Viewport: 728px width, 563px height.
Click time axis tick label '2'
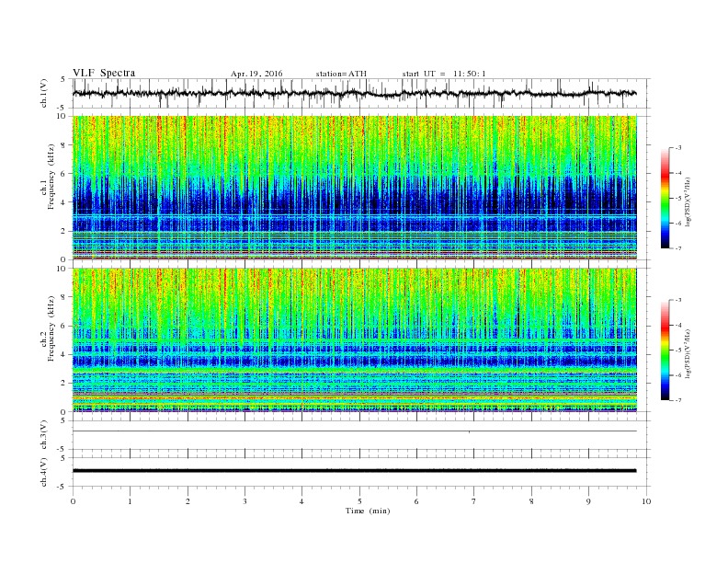pos(188,501)
